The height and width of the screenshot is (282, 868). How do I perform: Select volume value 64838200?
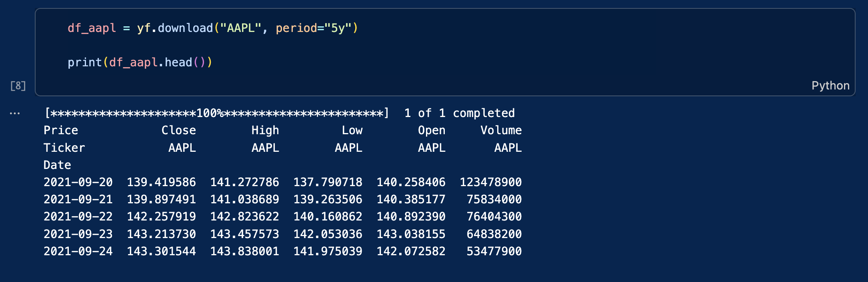click(494, 234)
